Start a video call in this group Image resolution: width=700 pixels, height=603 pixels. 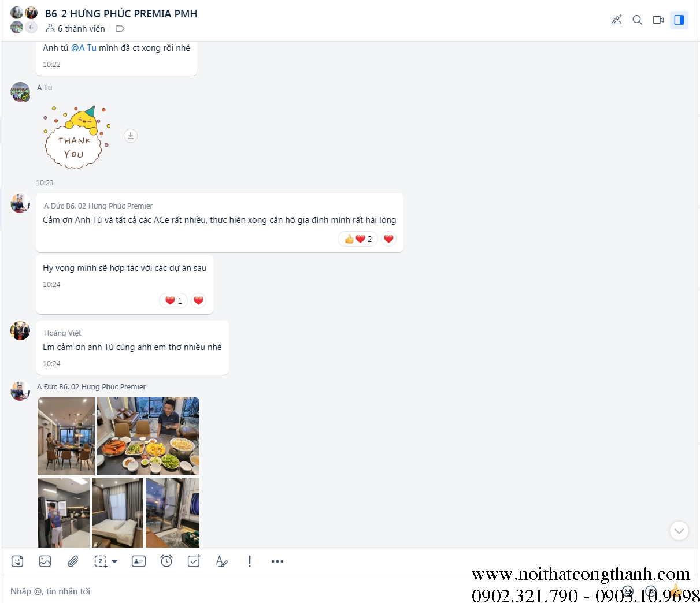[x=658, y=20]
